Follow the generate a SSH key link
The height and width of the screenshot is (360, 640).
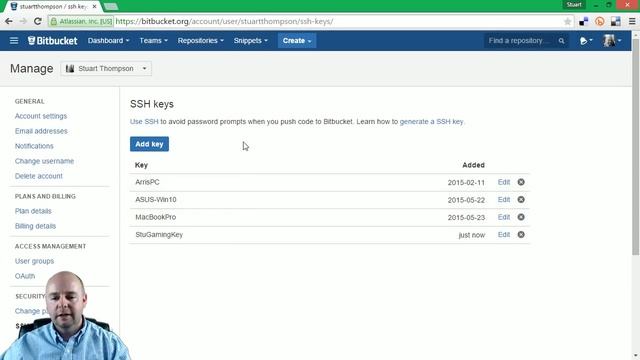pos(431,122)
